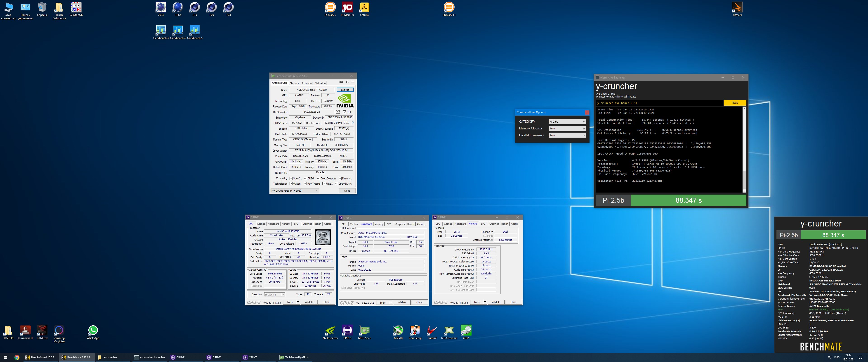Viewport: 868px width, 362px height.
Task: Switch to Sensors tab in GPU-Z
Action: tap(295, 83)
